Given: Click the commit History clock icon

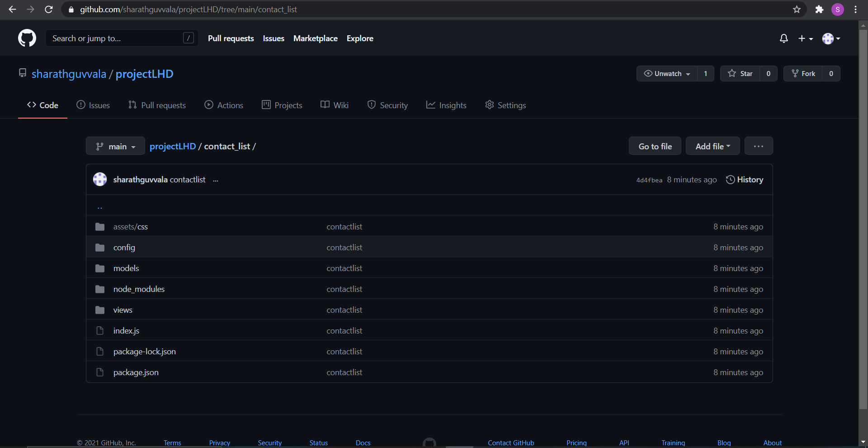Looking at the screenshot, I should pyautogui.click(x=730, y=180).
